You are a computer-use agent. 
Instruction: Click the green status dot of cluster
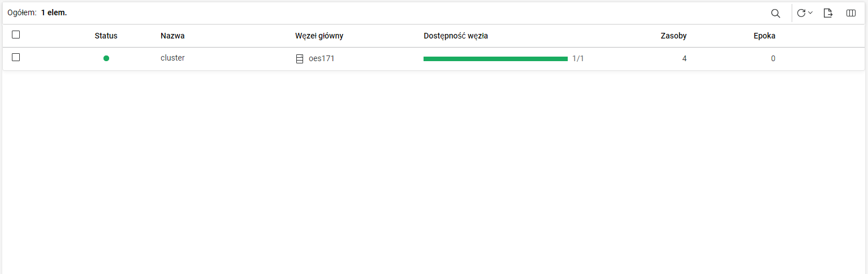pos(106,58)
